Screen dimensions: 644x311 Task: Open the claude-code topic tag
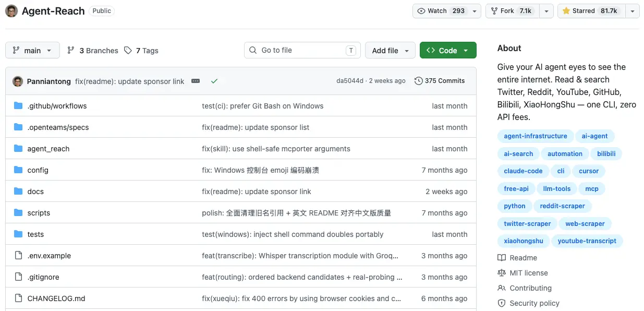(523, 171)
